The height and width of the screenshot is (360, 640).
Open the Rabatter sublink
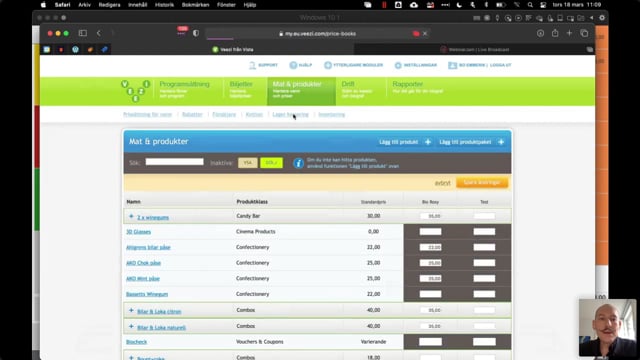(192, 115)
